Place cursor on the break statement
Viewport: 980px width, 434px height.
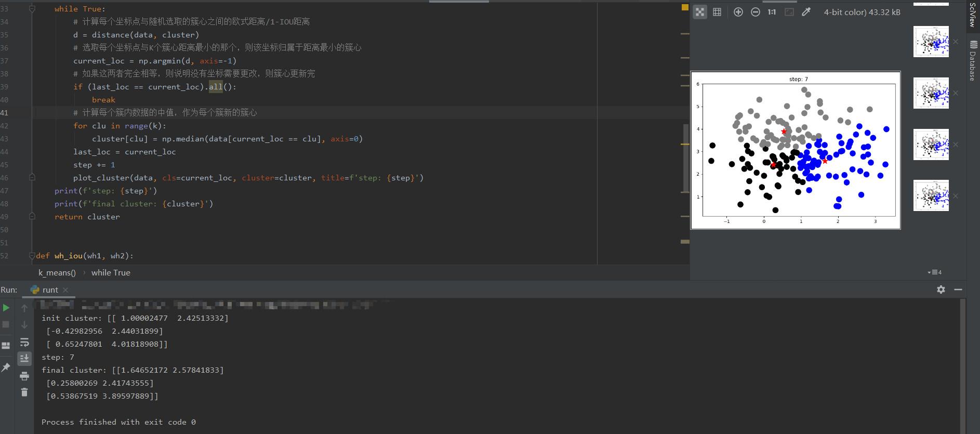click(104, 100)
